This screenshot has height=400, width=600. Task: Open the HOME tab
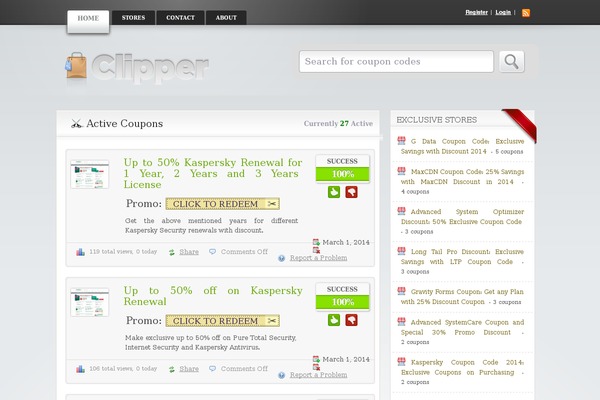click(x=88, y=21)
